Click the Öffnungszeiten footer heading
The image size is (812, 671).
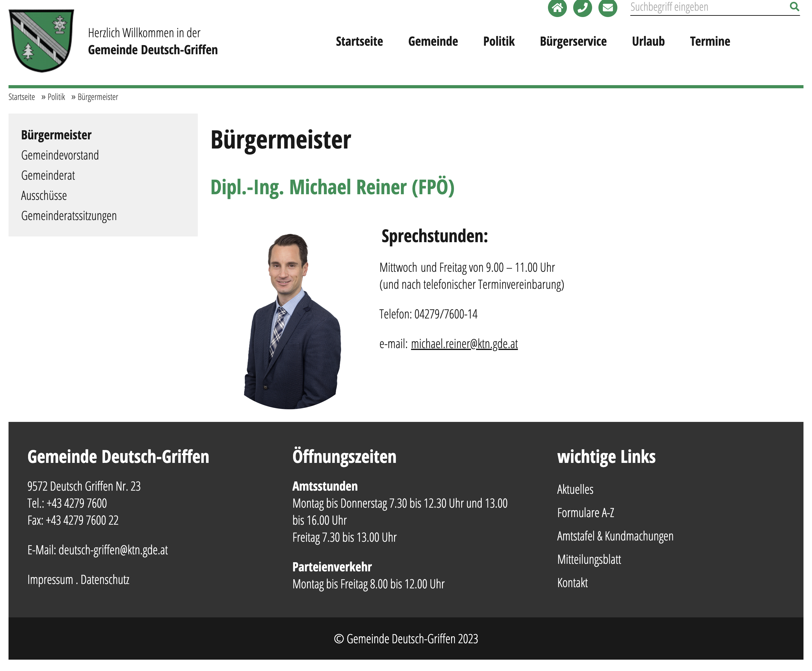coord(344,457)
